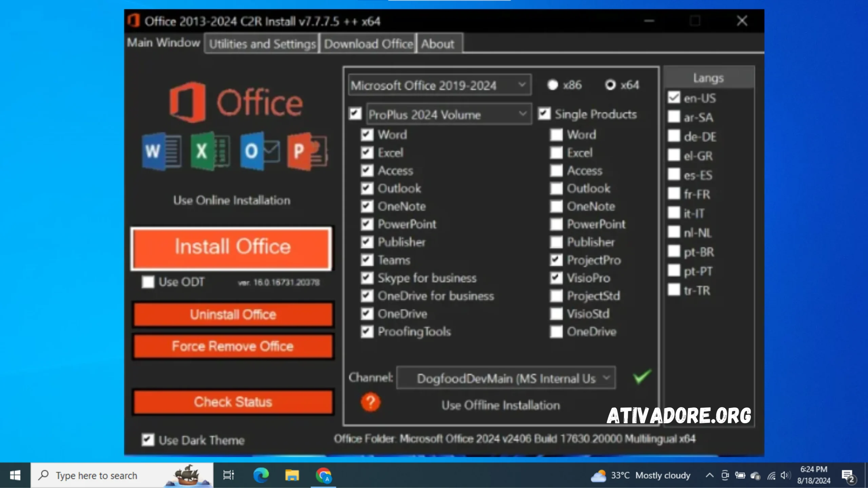Click the Word app icon graphic
Screen dimensions: 868x488
161,151
